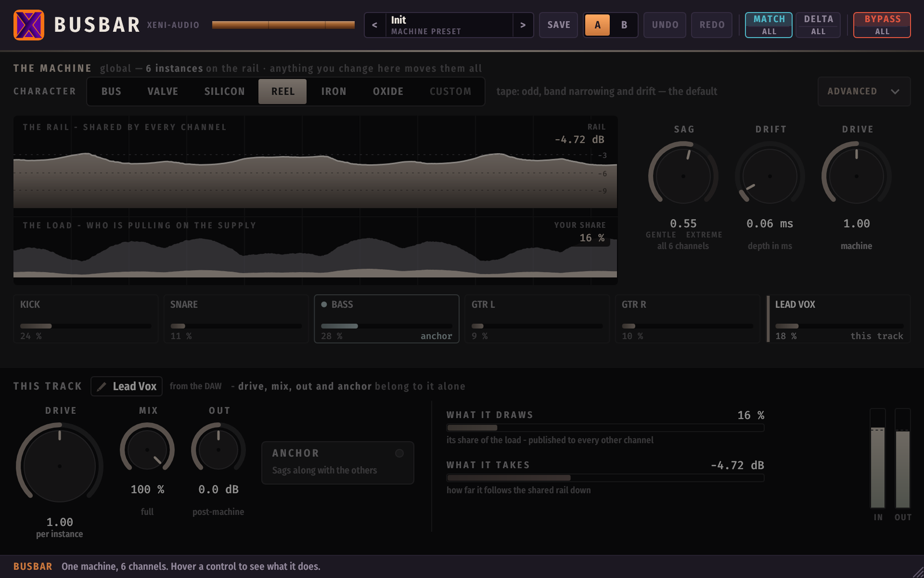924x578 pixels.
Task: Select the CUSTOM character
Action: click(450, 91)
